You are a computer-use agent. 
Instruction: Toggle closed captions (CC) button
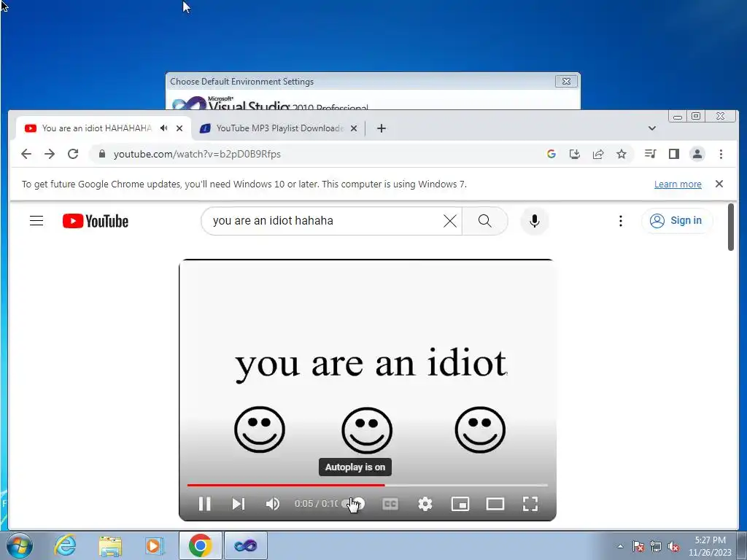[390, 504]
